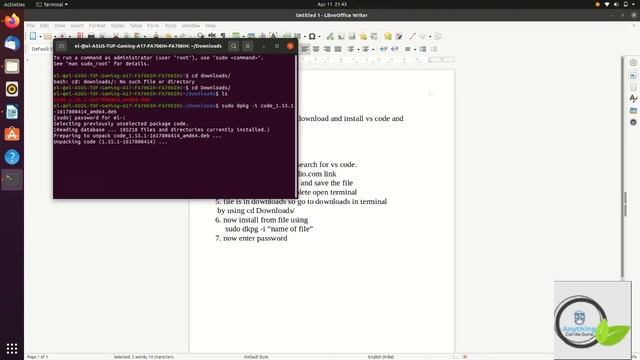The height and width of the screenshot is (360, 640).
Task: Insert special character with the Omega icon
Action: tap(312, 36)
